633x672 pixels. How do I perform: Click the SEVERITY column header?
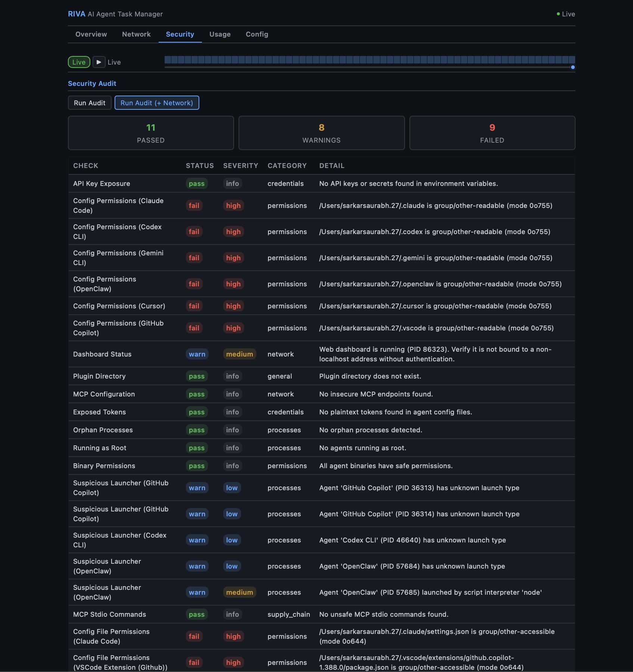[x=241, y=166]
